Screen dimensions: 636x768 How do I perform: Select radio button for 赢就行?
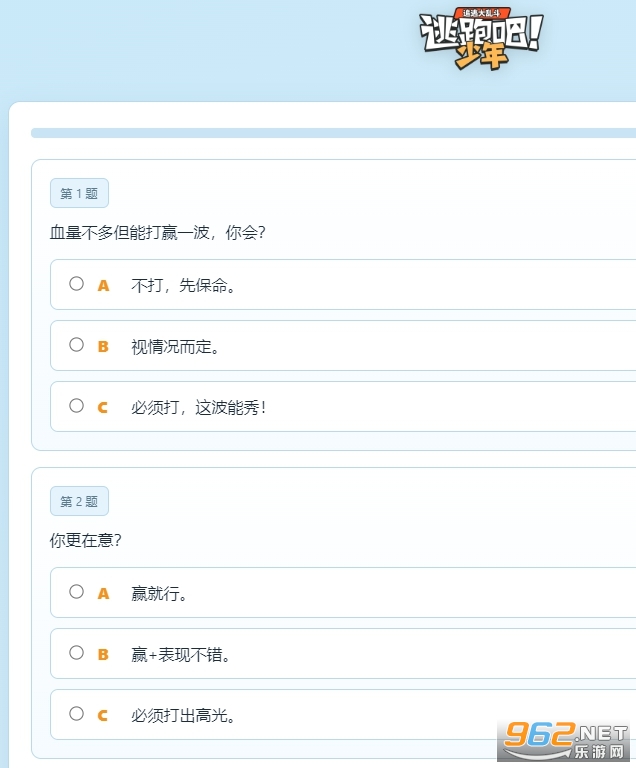[x=77, y=592]
